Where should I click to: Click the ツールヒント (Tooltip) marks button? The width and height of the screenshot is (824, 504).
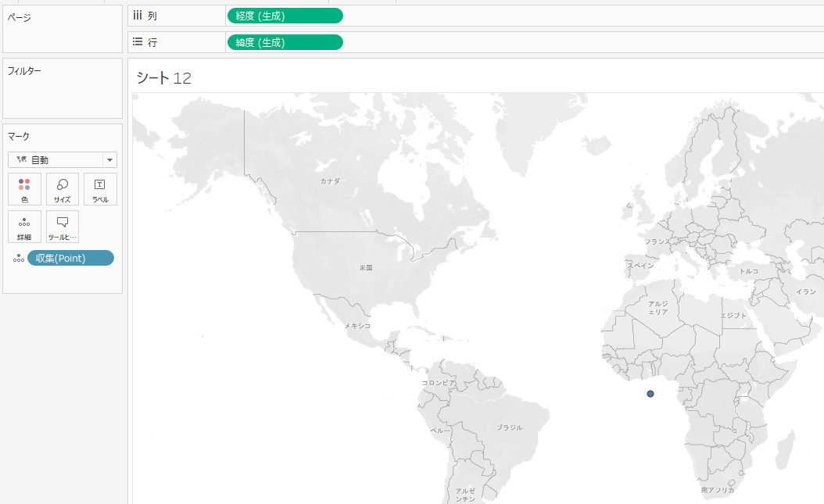click(63, 227)
